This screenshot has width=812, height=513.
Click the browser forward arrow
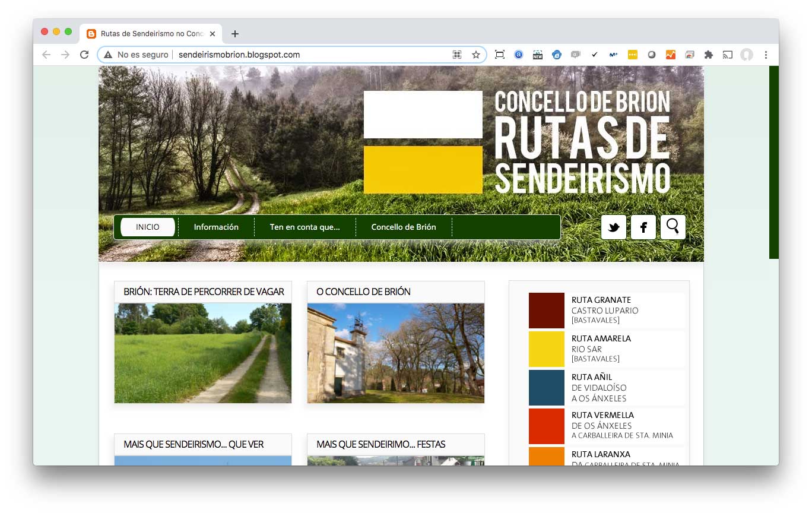tap(65, 55)
